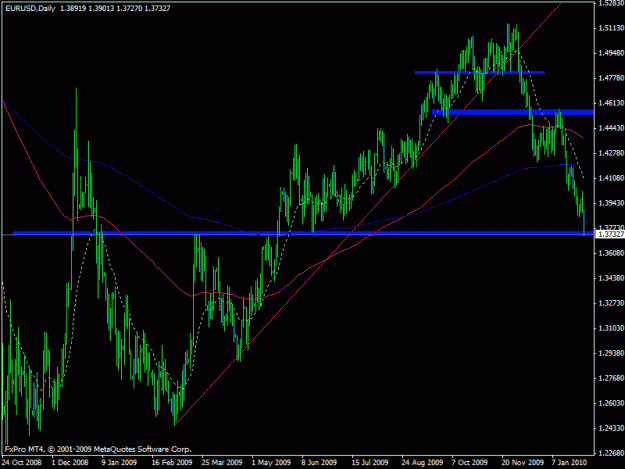This screenshot has height=469, width=625.
Task: Click the 1.51130 price axis label
Action: click(611, 28)
